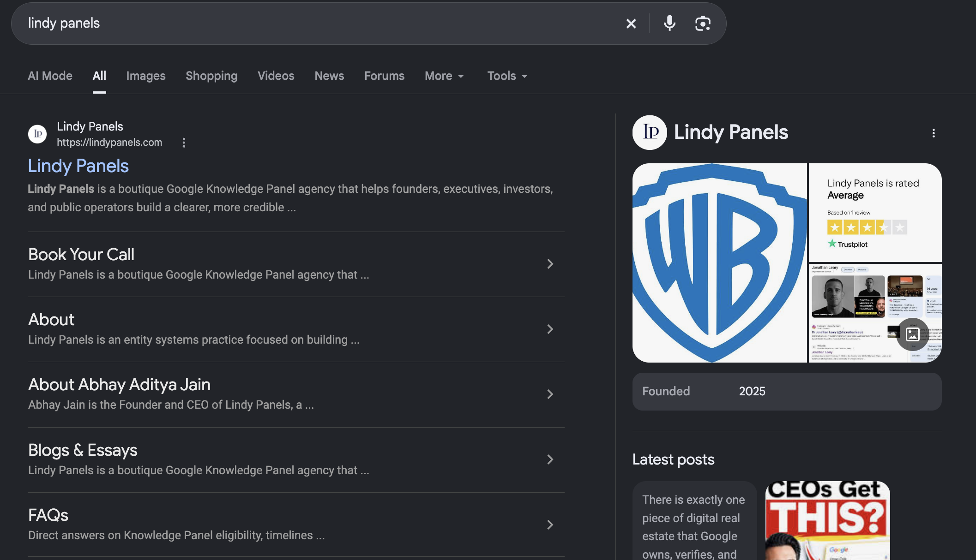This screenshot has width=976, height=560.
Task: Click the snippet text about boutique agency
Action: 290,198
